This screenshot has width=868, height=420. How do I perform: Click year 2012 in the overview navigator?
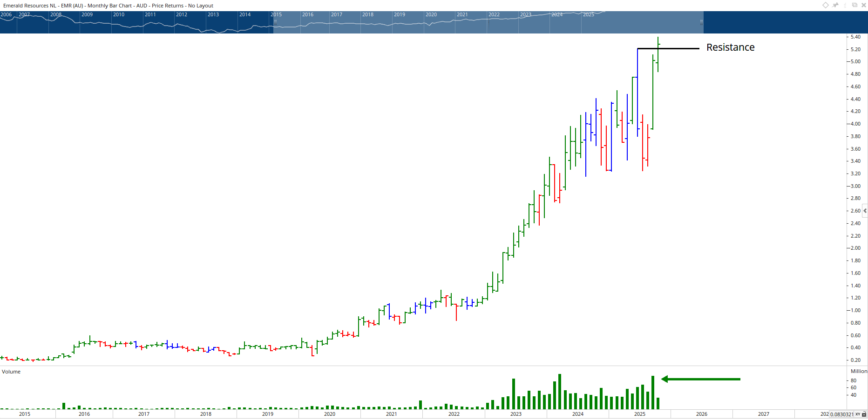182,14
